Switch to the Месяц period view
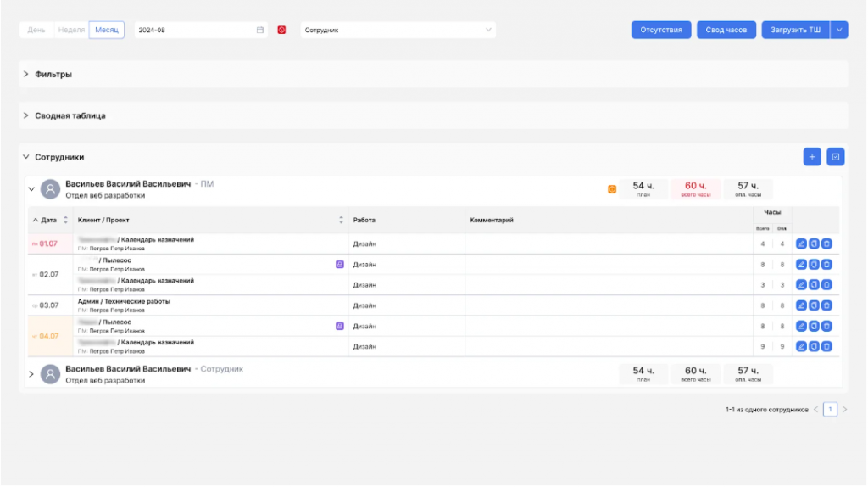 tap(107, 30)
